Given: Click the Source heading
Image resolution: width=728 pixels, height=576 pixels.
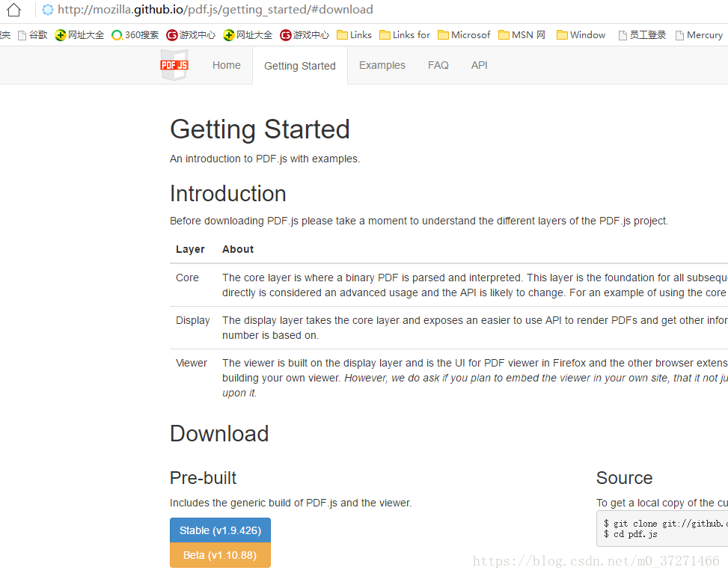Looking at the screenshot, I should point(625,478).
